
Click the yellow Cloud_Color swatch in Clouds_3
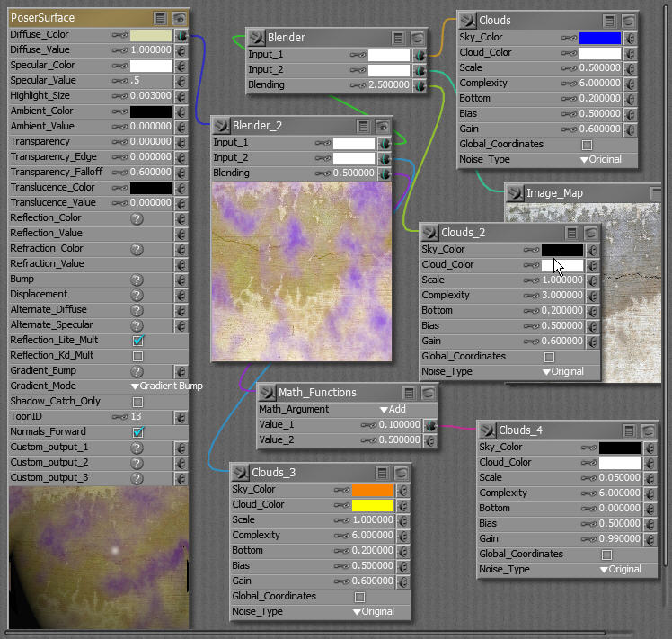(x=373, y=506)
